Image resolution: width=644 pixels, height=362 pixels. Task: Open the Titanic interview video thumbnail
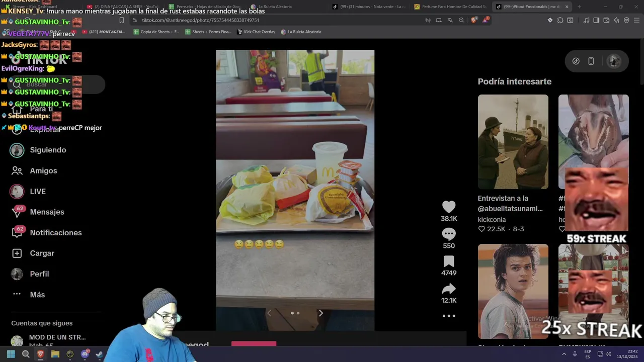coord(513,141)
